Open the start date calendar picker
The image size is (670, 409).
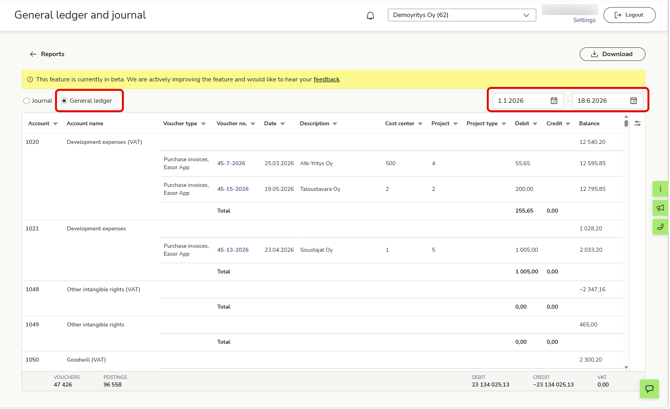(x=554, y=100)
